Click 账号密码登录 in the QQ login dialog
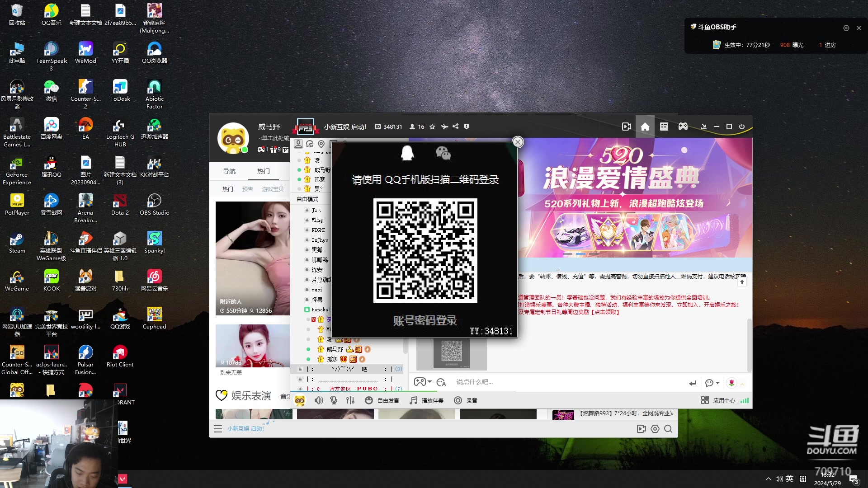This screenshot has height=488, width=868. (425, 321)
